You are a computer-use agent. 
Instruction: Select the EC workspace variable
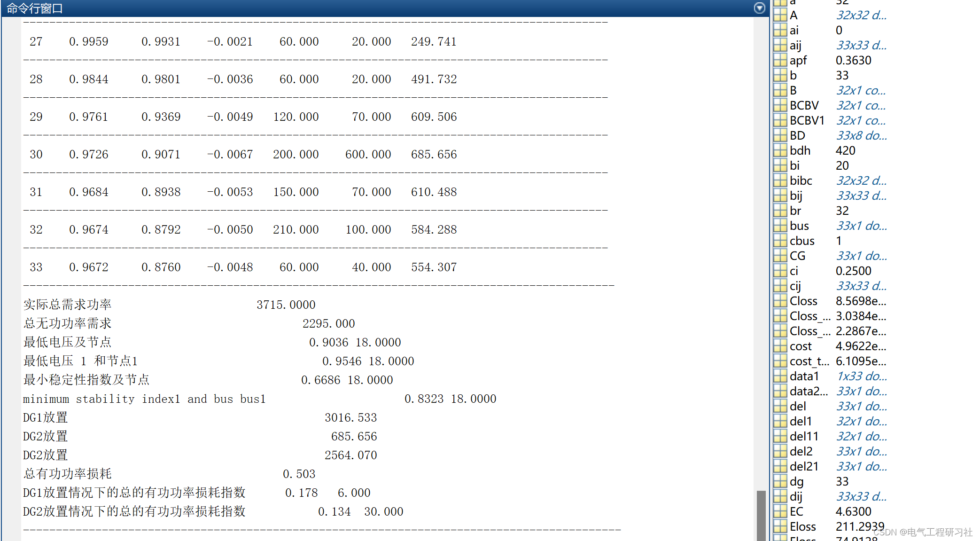pyautogui.click(x=796, y=511)
